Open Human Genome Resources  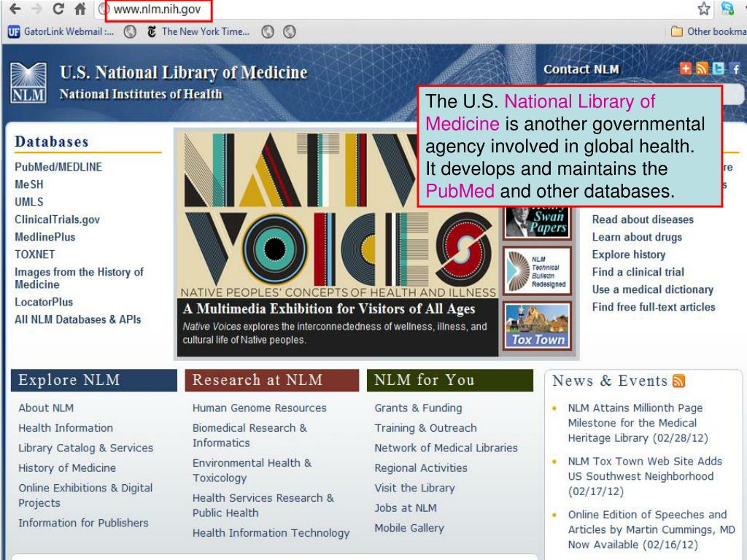[x=260, y=408]
